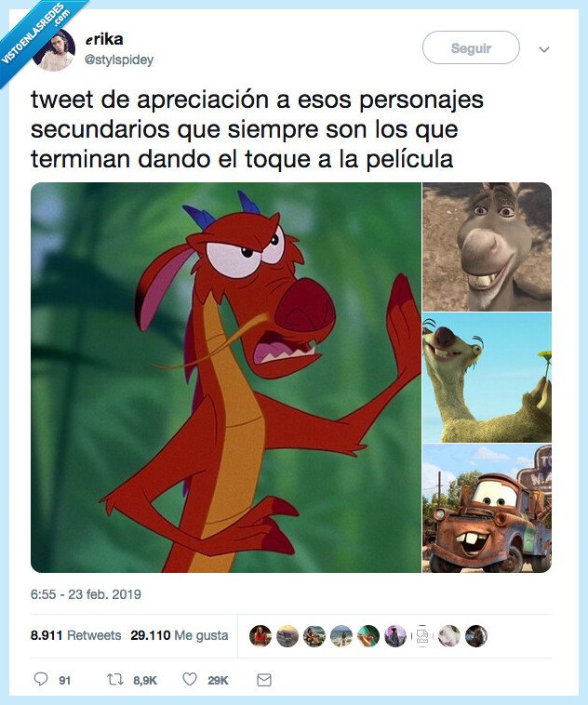Open the erika display name link
This screenshot has height=705, width=588.
(104, 40)
